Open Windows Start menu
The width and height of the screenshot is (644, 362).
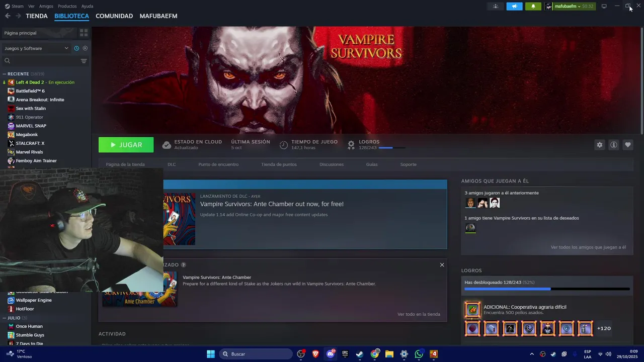(x=211, y=354)
